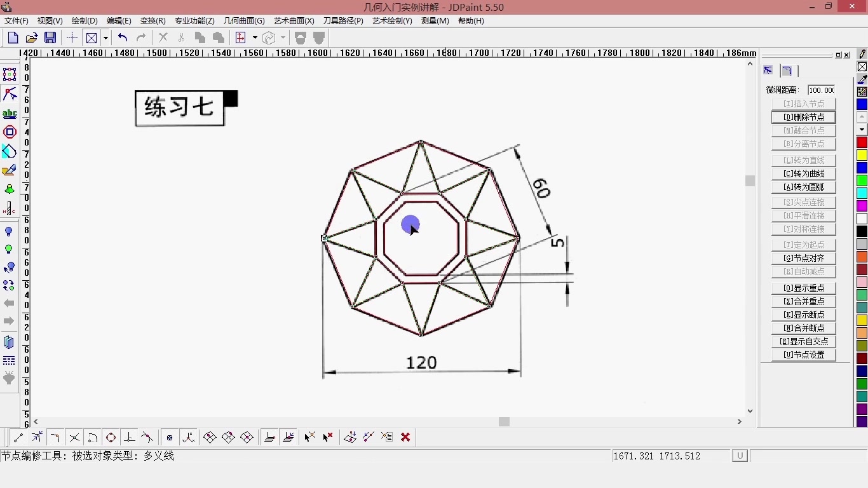
Task: Click the horizontal scrollbar thumb below canvas
Action: 504,421
